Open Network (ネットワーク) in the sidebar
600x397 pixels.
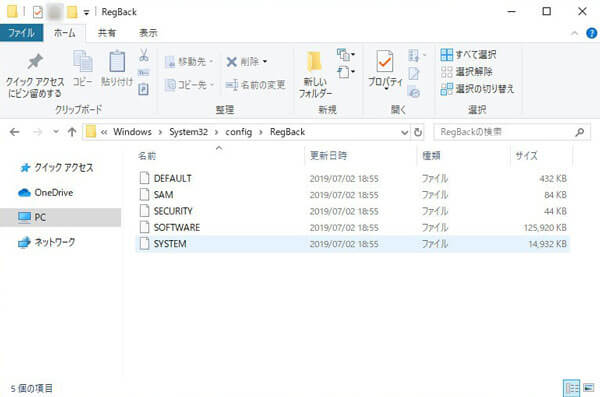click(x=47, y=242)
